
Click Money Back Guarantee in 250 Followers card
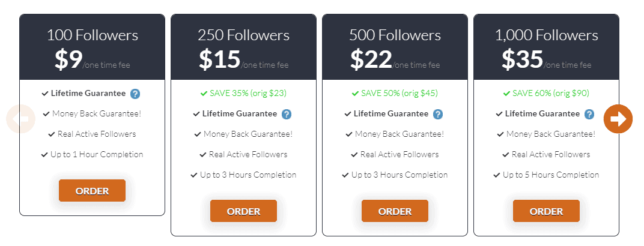[248, 134]
